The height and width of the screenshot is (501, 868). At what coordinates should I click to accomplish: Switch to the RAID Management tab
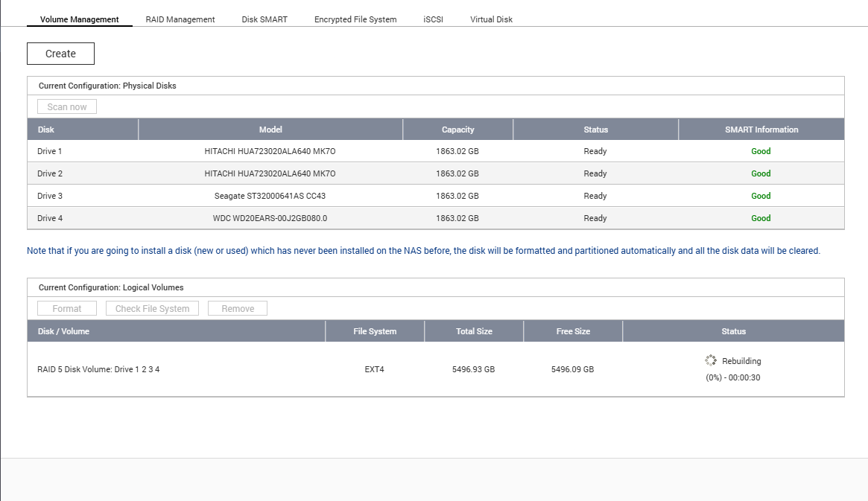pos(180,19)
